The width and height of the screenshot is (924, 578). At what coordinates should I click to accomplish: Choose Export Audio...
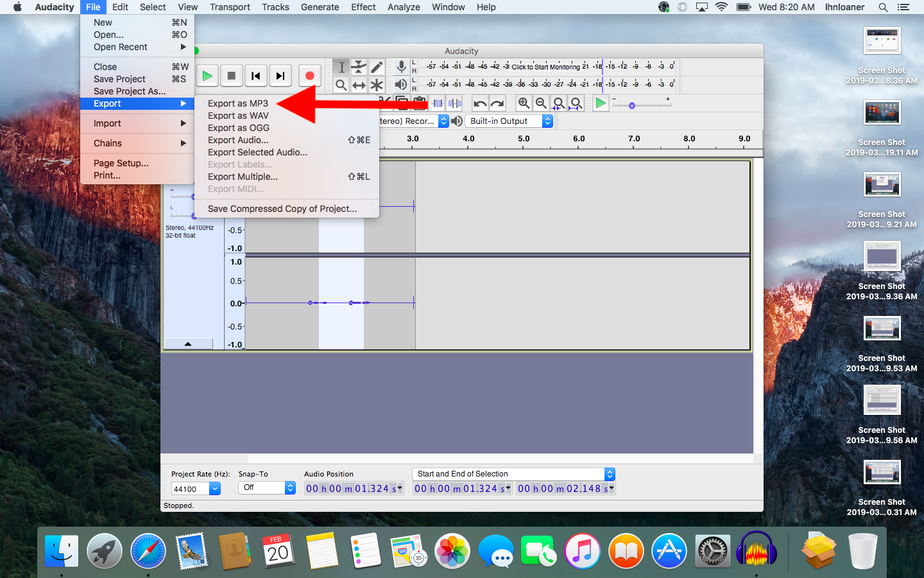pos(286,140)
